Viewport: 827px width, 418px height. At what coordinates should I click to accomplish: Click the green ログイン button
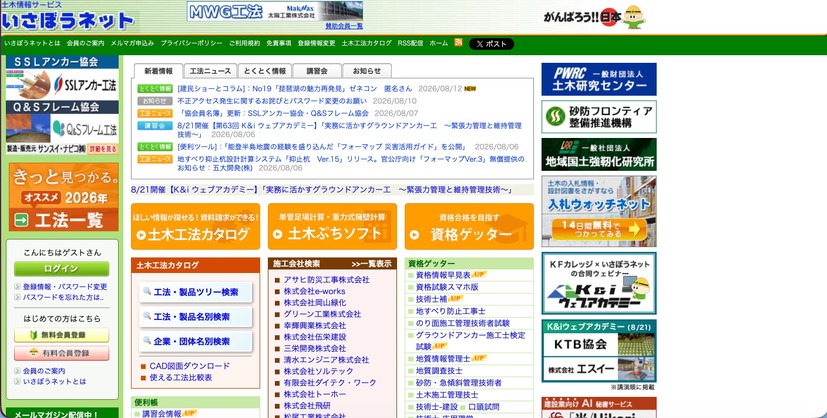pos(62,268)
